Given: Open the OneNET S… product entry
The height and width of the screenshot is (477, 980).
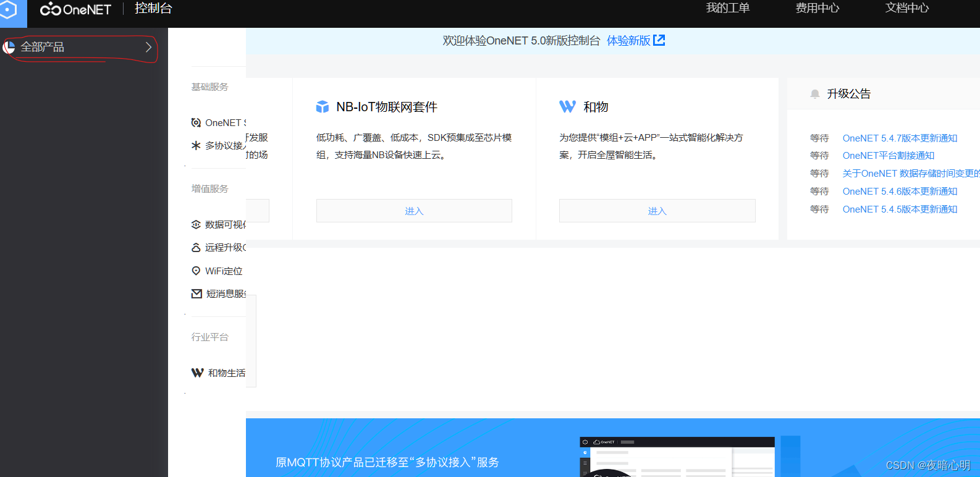Looking at the screenshot, I should click(226, 123).
